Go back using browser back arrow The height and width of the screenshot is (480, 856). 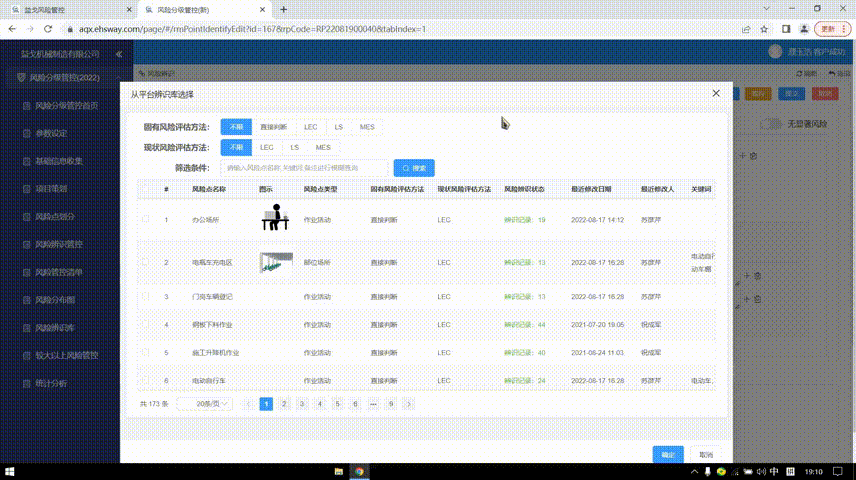(13, 29)
